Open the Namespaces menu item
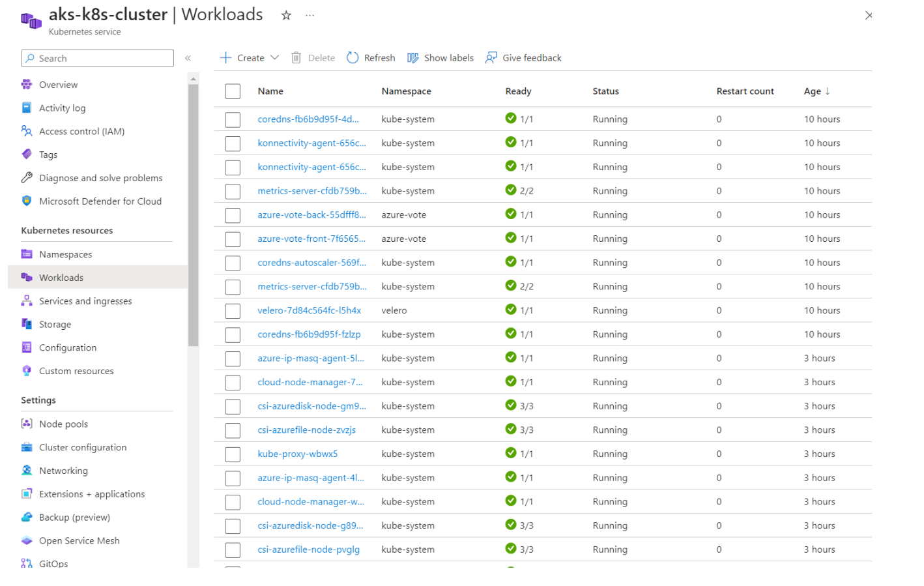The height and width of the screenshot is (586, 924). (65, 254)
